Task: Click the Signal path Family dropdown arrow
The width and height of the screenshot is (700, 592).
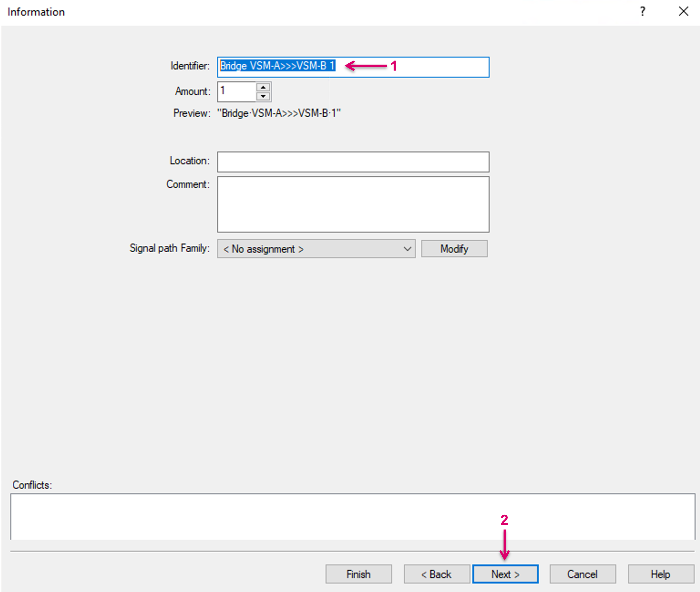Action: 407,249
